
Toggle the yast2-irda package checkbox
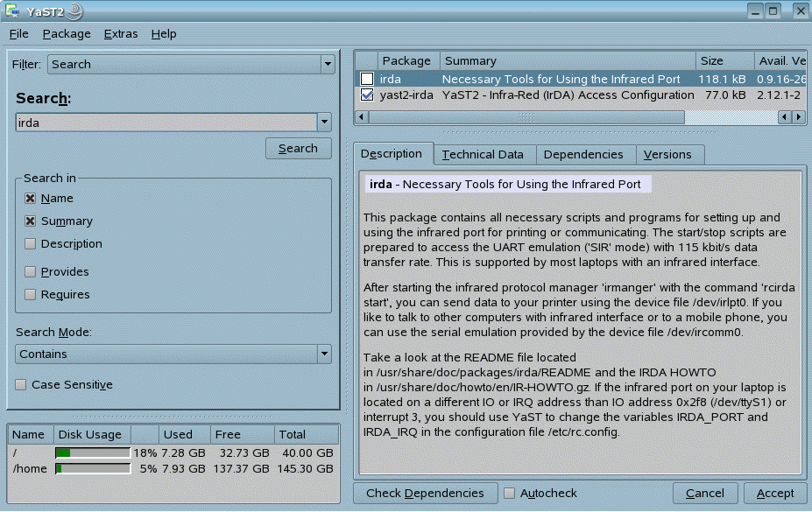(x=367, y=95)
